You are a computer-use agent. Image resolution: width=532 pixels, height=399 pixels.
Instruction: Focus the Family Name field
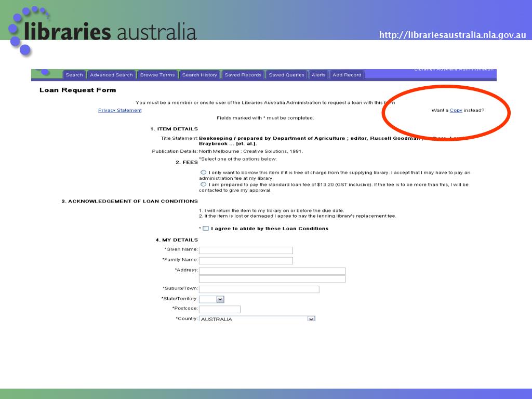click(x=246, y=261)
